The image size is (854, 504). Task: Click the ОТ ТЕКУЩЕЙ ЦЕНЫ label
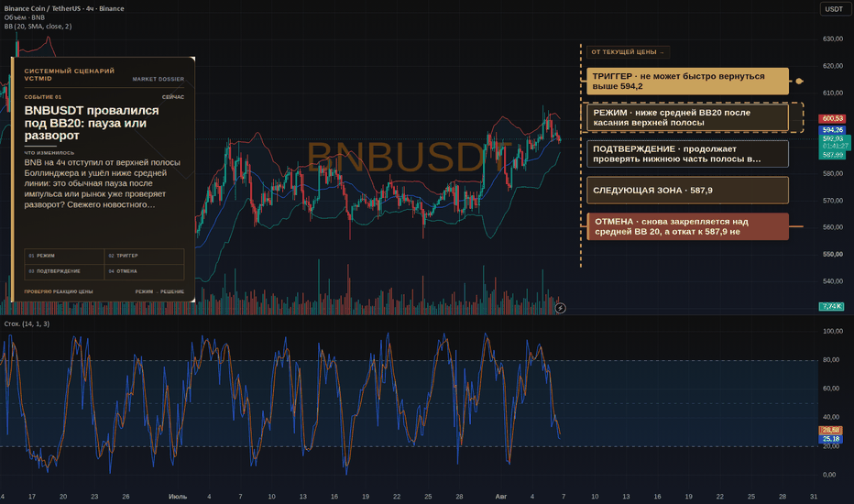point(628,51)
